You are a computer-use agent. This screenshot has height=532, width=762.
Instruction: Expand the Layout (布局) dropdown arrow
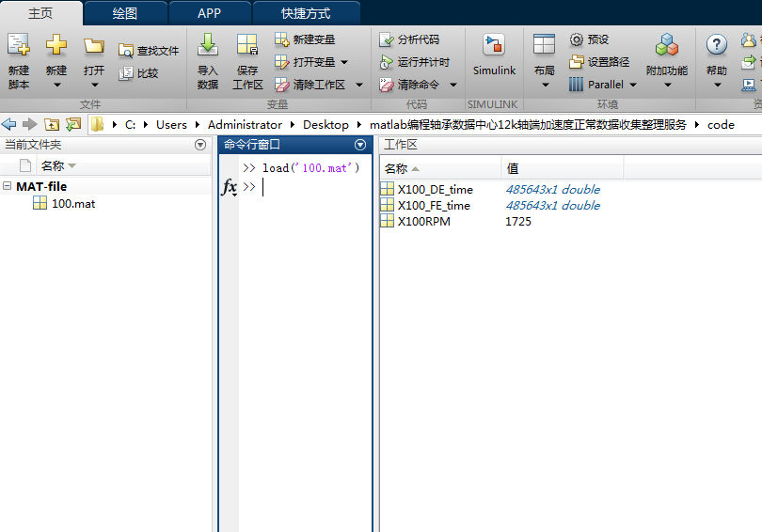click(x=546, y=85)
